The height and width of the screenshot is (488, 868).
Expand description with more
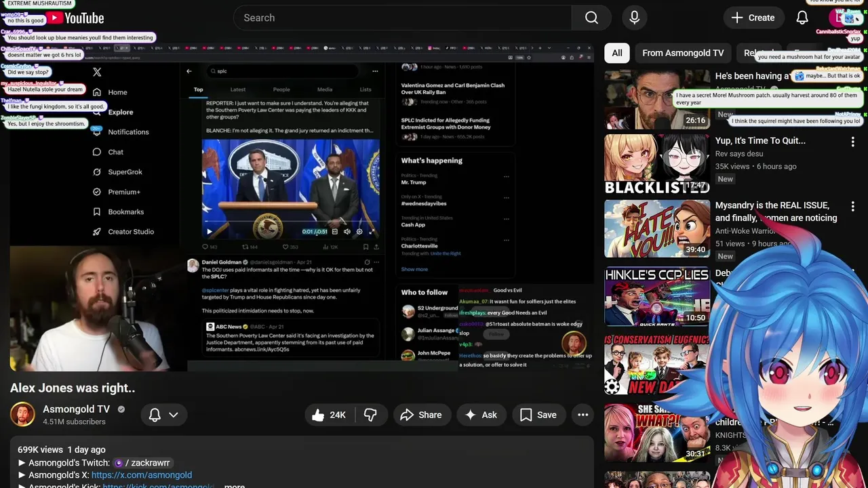(235, 485)
